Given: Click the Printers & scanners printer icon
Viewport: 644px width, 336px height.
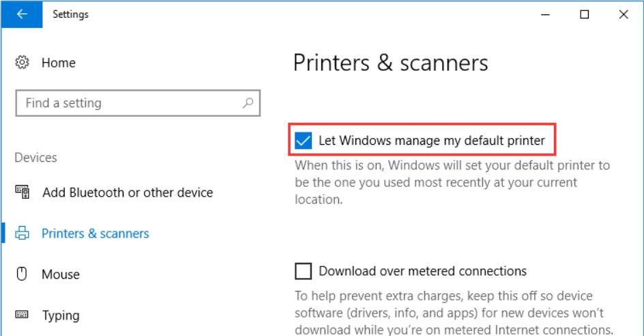Looking at the screenshot, I should [x=23, y=234].
